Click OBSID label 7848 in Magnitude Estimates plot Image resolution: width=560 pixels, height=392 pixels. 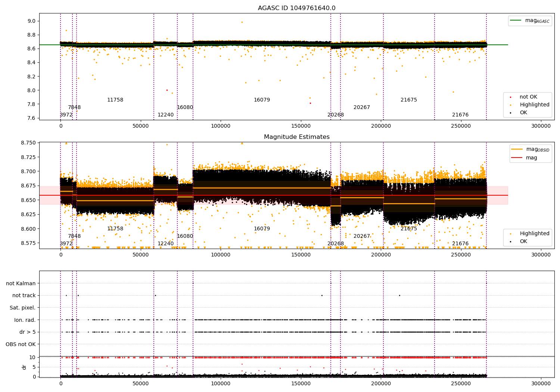coord(74,236)
